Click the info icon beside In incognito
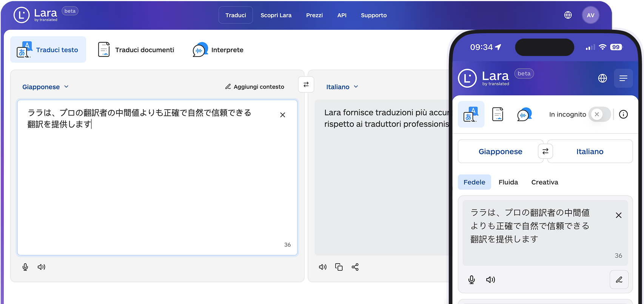644x304 pixels. pyautogui.click(x=623, y=114)
